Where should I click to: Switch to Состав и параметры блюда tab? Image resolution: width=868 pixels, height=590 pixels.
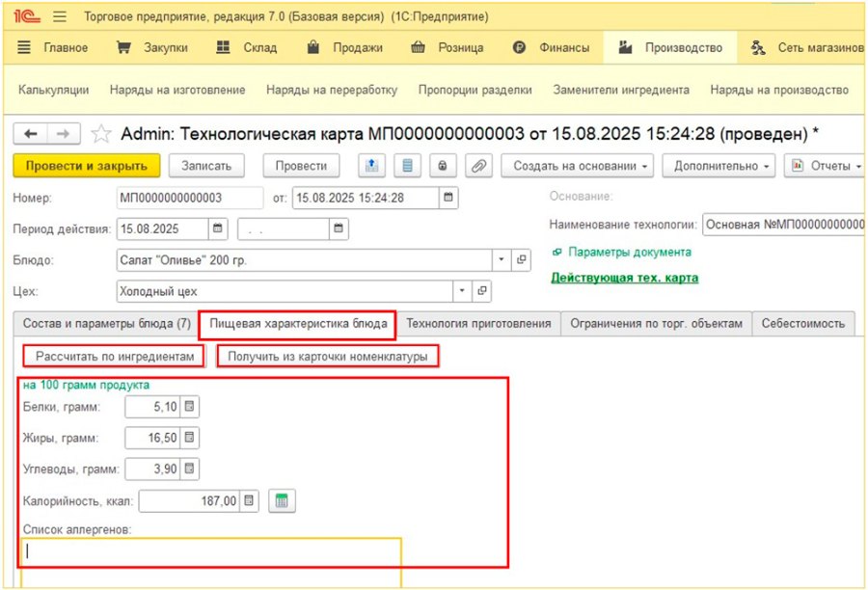(106, 324)
